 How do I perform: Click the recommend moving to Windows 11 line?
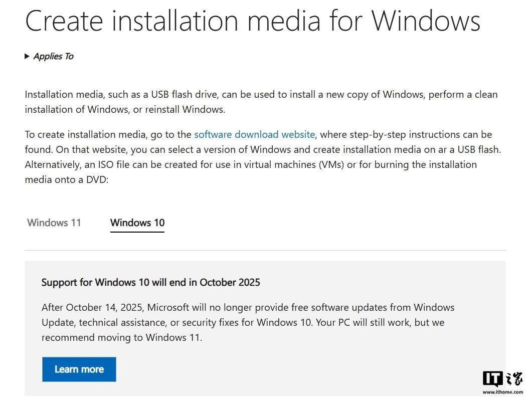122,338
